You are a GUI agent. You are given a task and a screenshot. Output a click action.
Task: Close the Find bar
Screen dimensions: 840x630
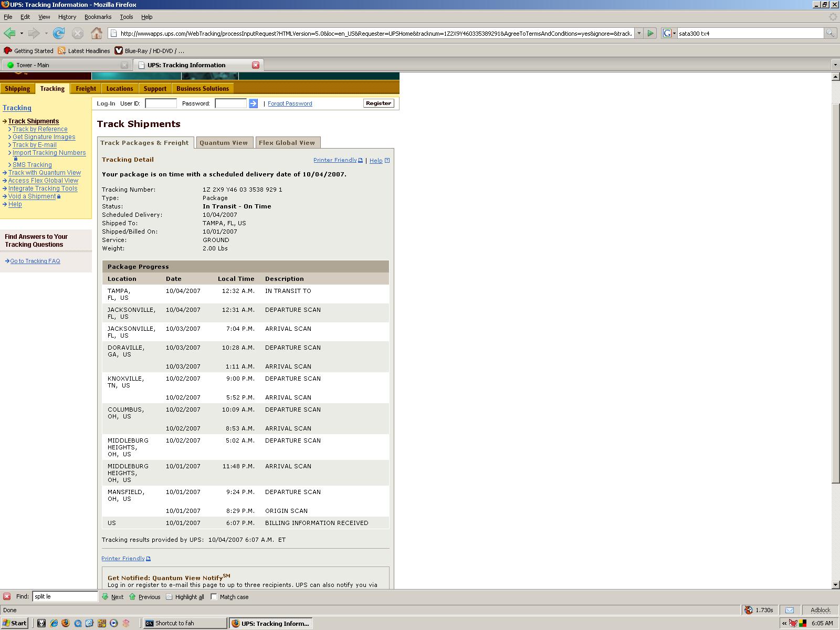tap(7, 596)
